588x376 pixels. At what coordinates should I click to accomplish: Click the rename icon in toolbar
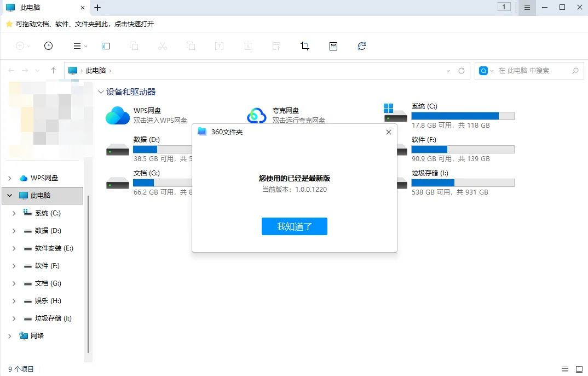(220, 46)
